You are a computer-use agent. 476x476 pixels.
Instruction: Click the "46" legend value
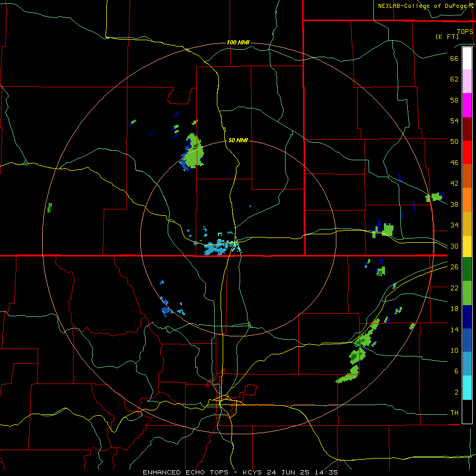click(454, 163)
